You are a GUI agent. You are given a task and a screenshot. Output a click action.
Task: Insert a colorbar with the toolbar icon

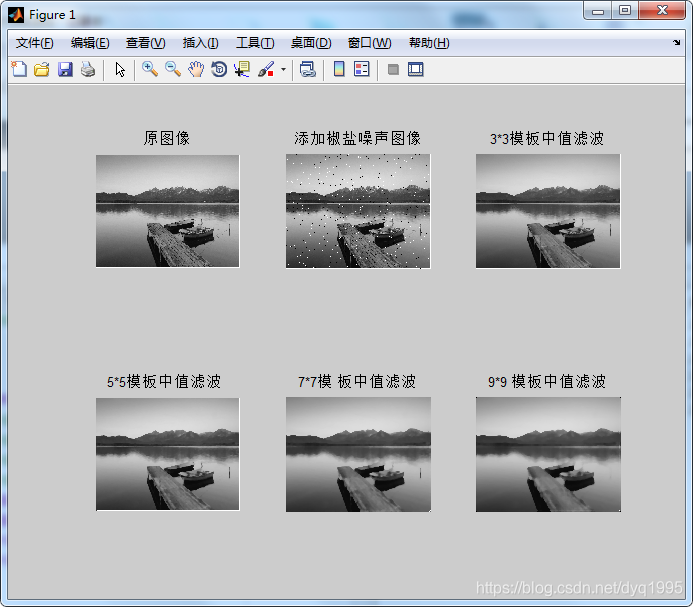(x=339, y=69)
